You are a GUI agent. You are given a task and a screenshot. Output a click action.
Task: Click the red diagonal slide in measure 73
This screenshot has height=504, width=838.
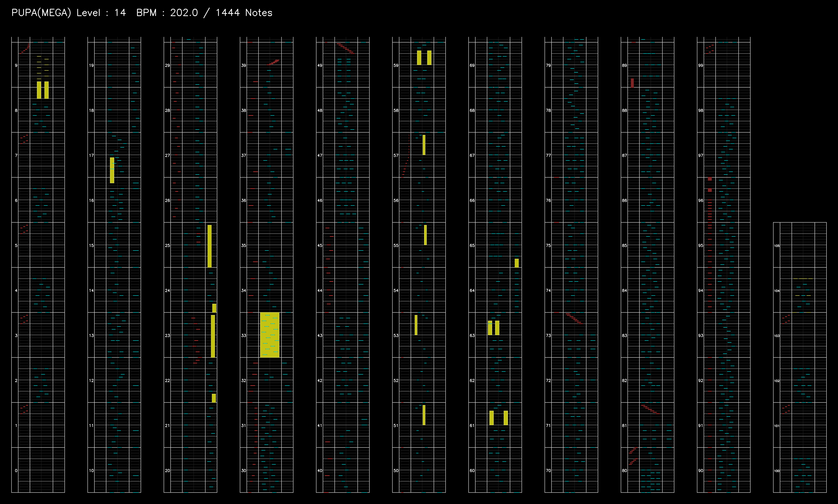(x=574, y=318)
